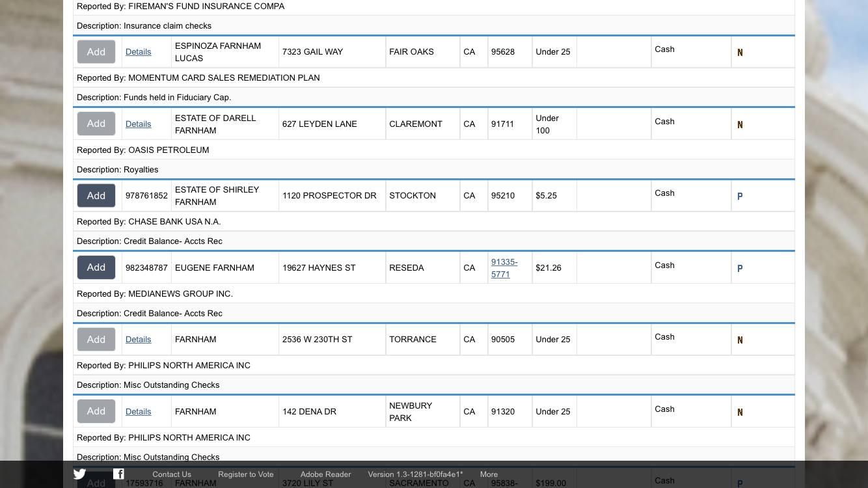Screen dimensions: 868x488
Task: Select property ID 978761852
Action: [146, 195]
